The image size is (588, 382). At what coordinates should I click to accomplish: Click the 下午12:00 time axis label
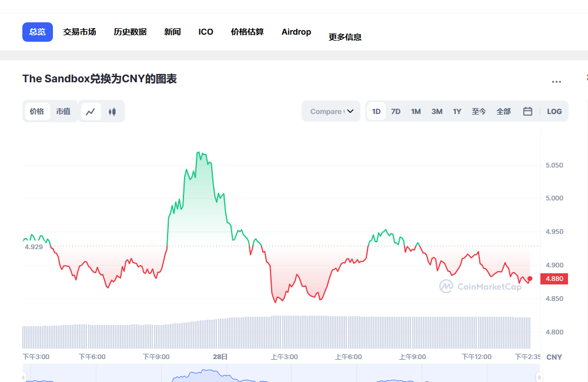pos(477,357)
